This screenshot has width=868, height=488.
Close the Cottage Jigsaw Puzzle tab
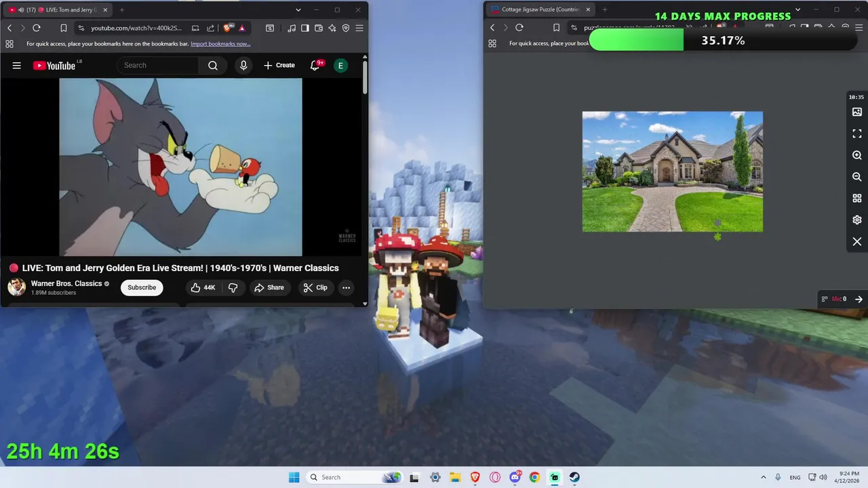point(588,9)
